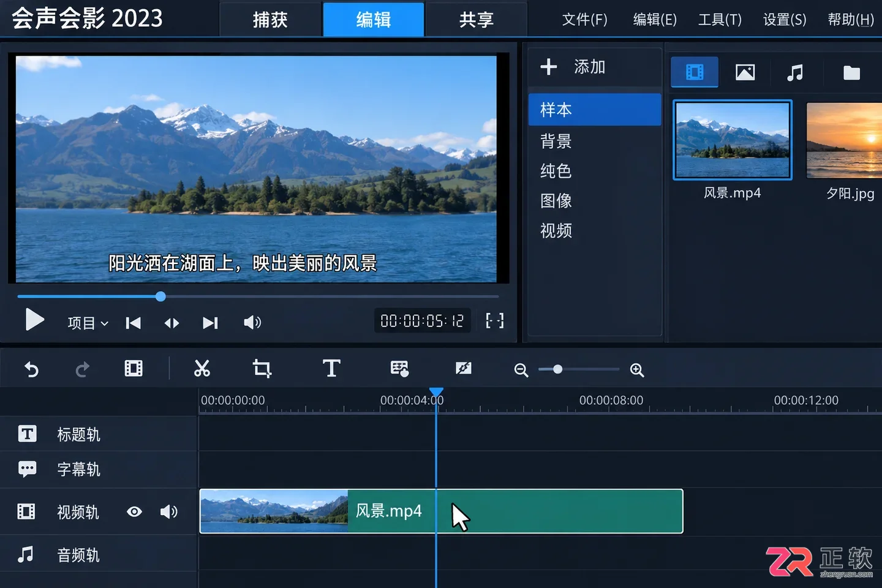Viewport: 882px width, 588px height.
Task: Show photo media in the library
Action: pyautogui.click(x=745, y=72)
